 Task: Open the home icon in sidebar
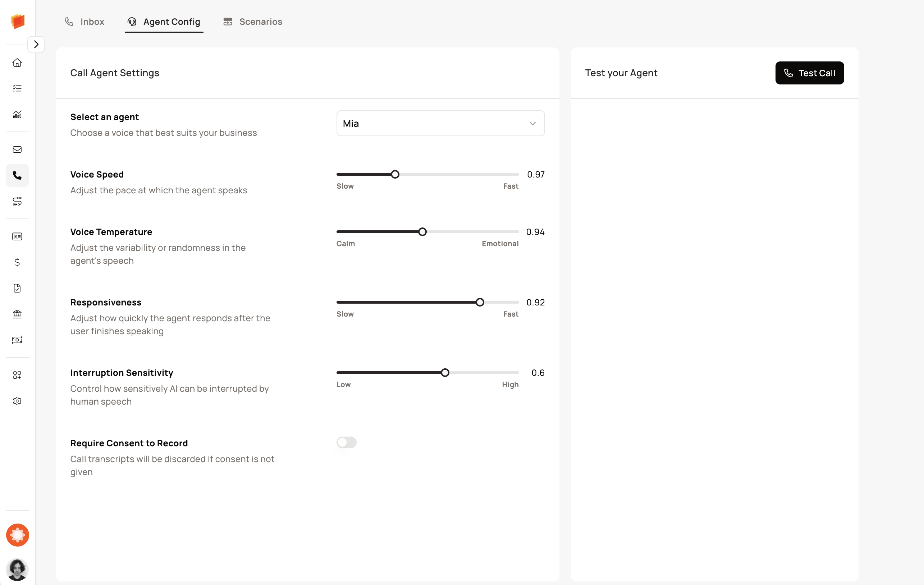point(17,63)
